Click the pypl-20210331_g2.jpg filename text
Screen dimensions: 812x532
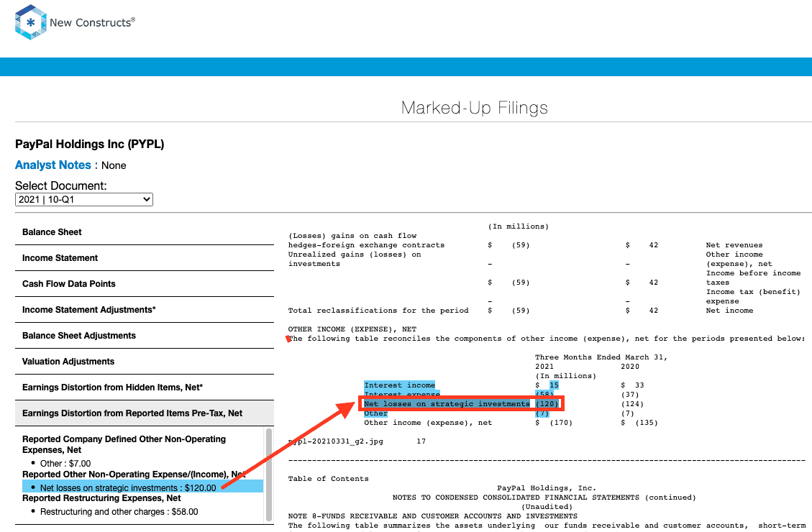336,441
